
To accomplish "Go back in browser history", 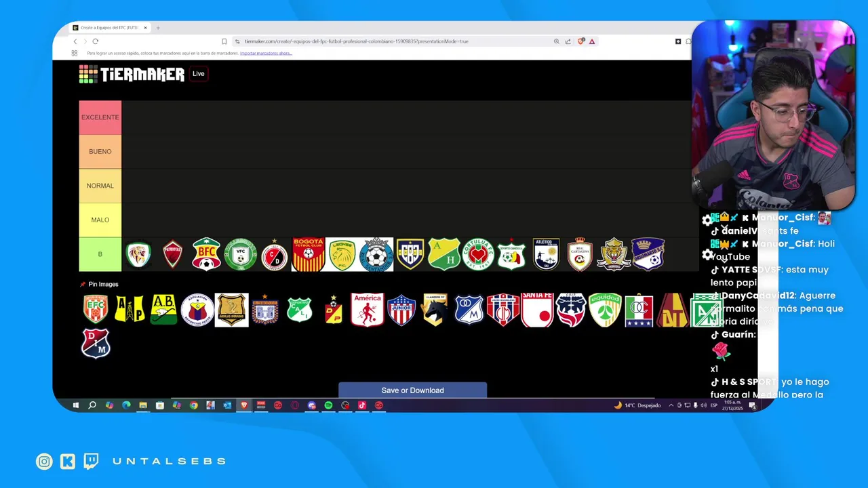I will pyautogui.click(x=75, y=41).
